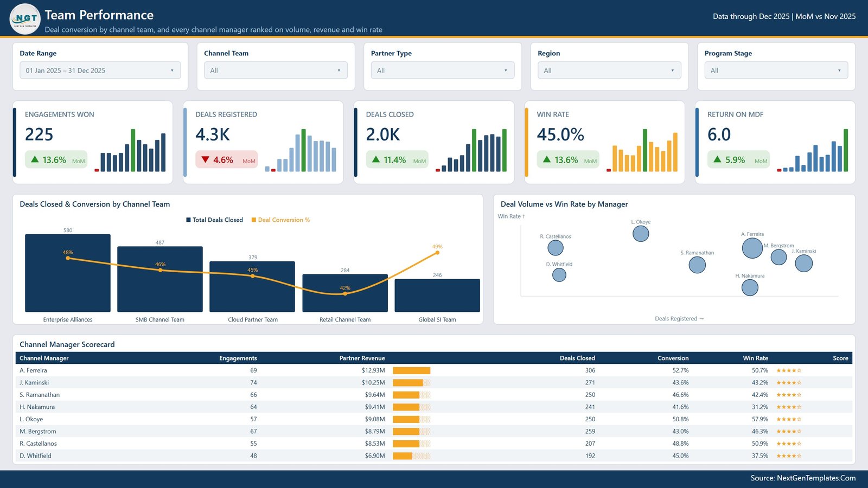Select the H. Nakamura bubble
The width and height of the screenshot is (868, 488).
point(750,287)
